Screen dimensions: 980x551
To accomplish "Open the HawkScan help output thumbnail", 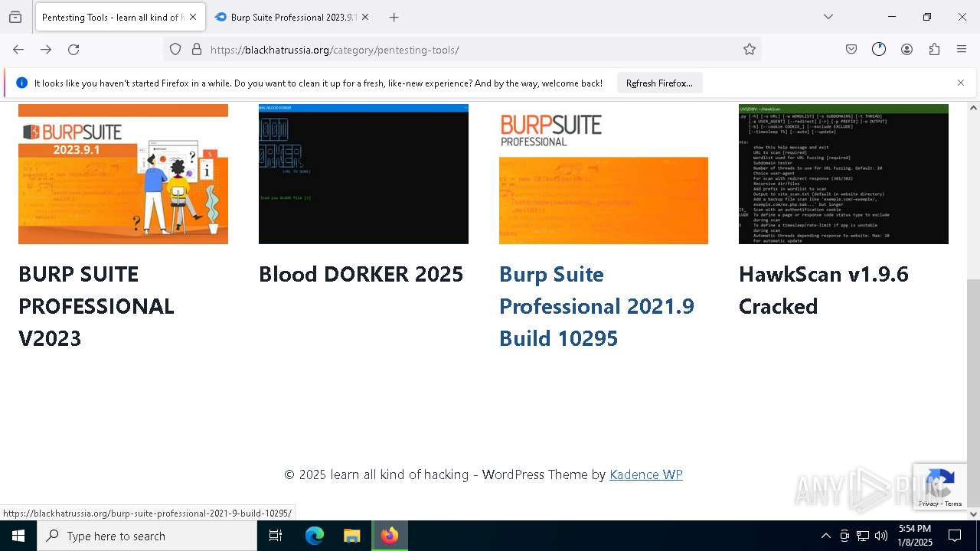I will pyautogui.click(x=844, y=174).
